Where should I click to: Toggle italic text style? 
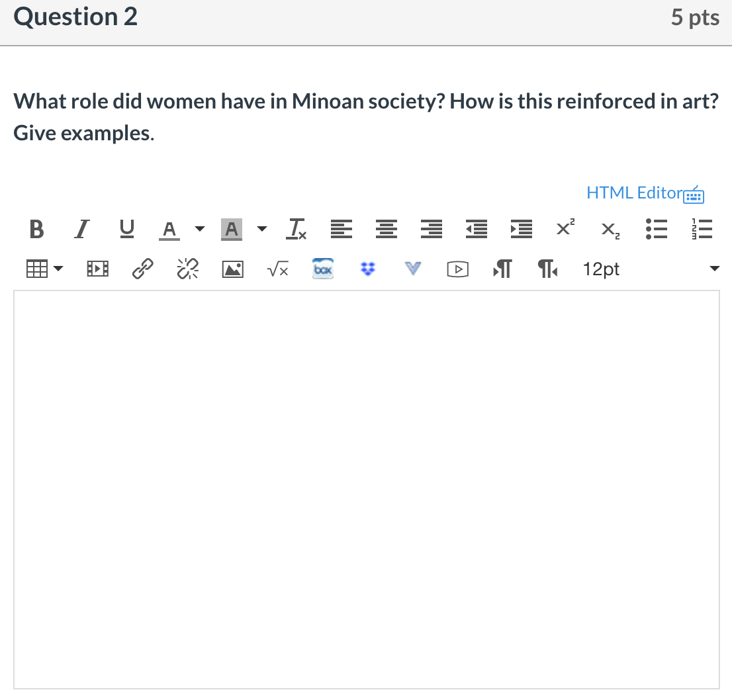(x=80, y=229)
